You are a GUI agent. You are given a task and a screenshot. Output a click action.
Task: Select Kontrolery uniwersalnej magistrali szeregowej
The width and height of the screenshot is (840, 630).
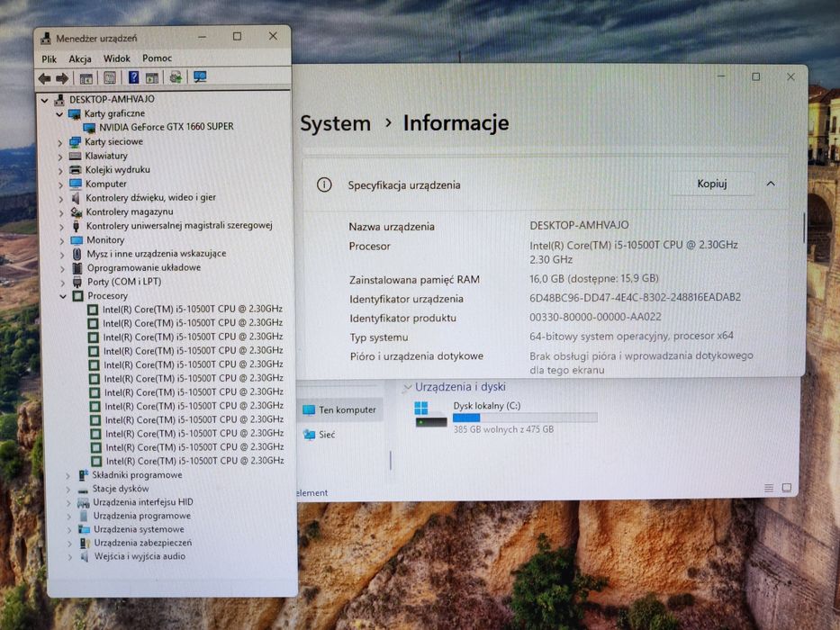(179, 226)
